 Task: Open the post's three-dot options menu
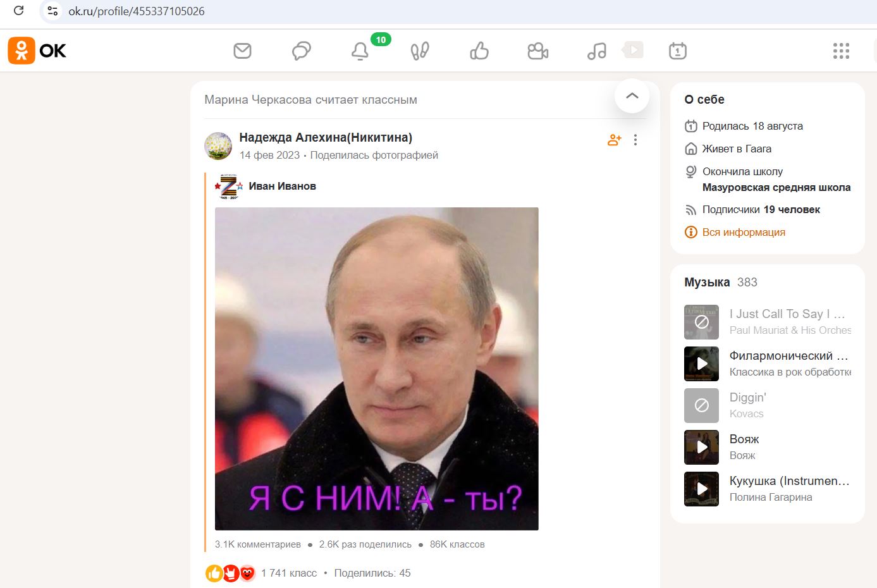click(635, 140)
